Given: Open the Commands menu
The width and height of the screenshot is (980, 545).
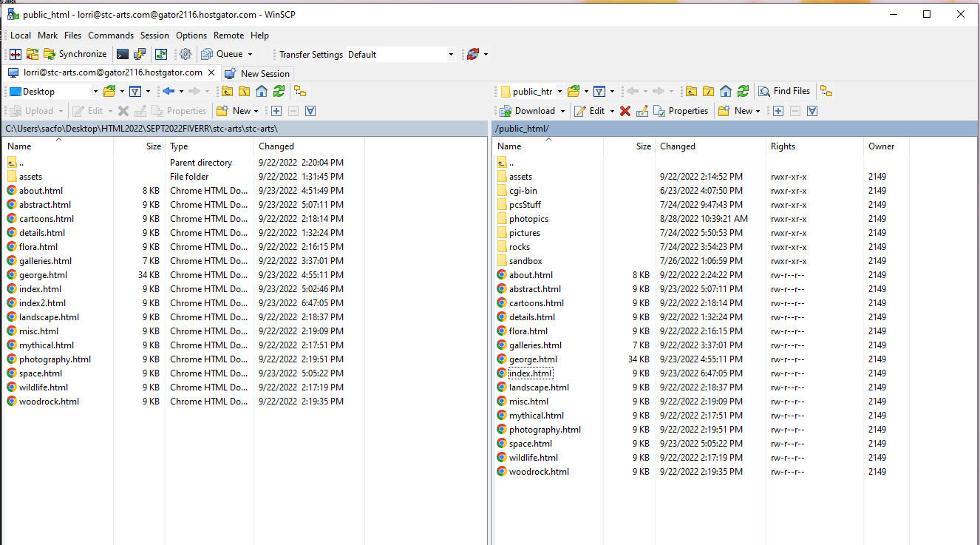Looking at the screenshot, I should (x=111, y=35).
